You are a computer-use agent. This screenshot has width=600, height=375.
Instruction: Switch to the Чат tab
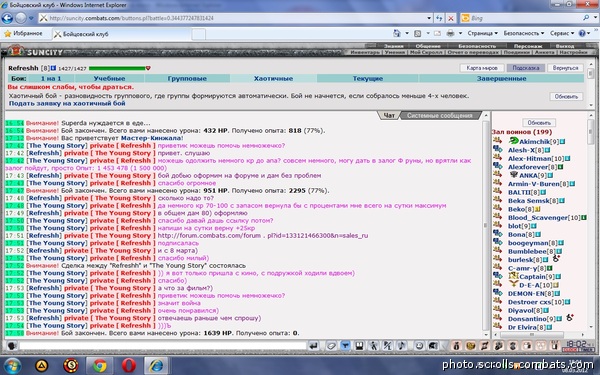389,115
